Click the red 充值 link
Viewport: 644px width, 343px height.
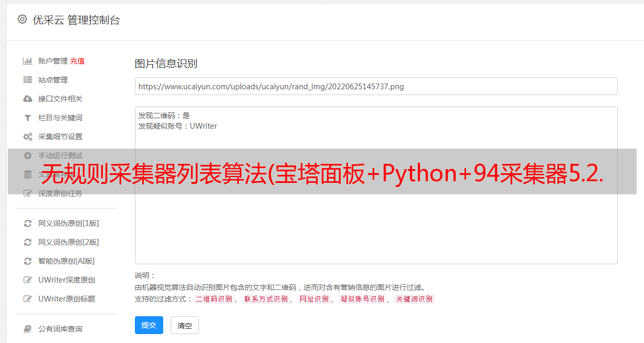point(77,61)
